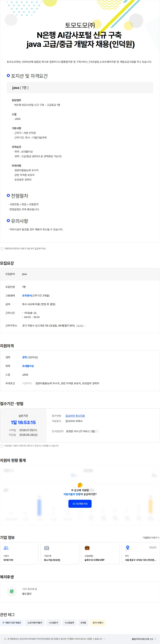Click 서류전형 > 면접 > 최종합격 text

point(24,204)
